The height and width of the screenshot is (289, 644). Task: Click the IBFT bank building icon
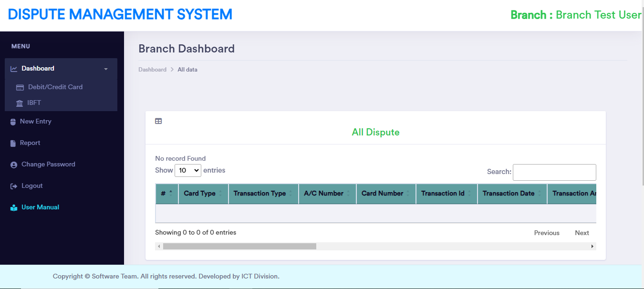click(20, 103)
